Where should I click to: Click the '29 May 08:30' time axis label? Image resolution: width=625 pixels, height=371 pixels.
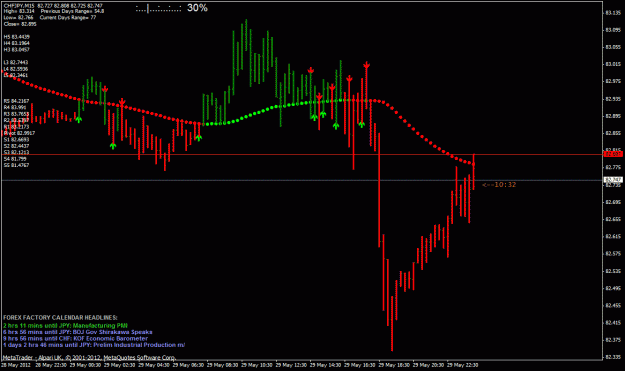coord(222,365)
